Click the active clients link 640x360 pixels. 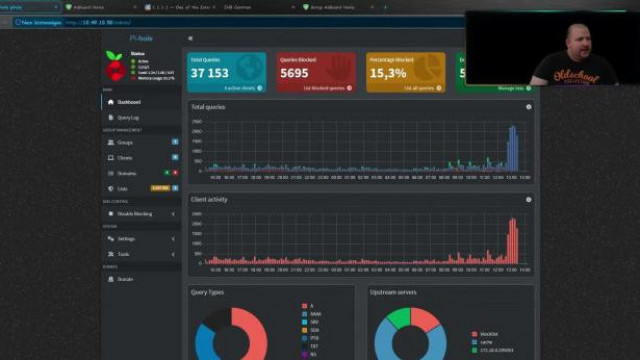240,88
